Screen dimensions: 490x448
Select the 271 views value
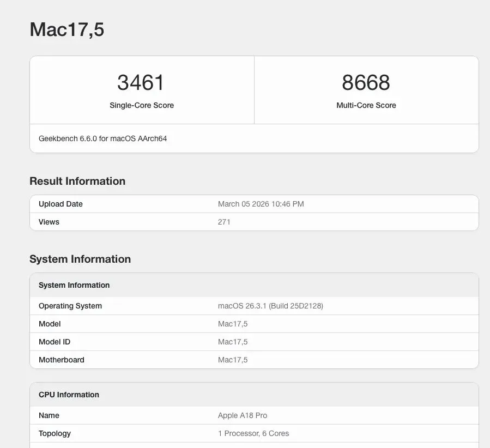click(x=224, y=222)
